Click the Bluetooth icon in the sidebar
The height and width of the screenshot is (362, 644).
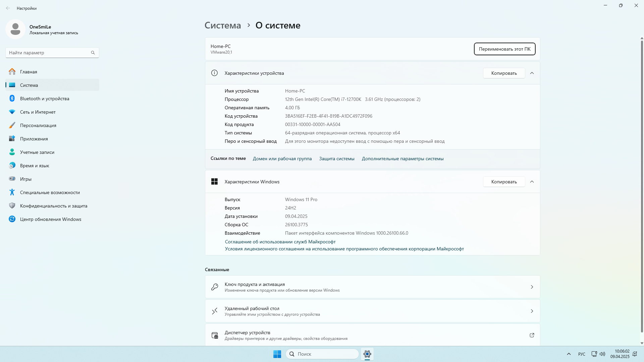[x=12, y=98]
